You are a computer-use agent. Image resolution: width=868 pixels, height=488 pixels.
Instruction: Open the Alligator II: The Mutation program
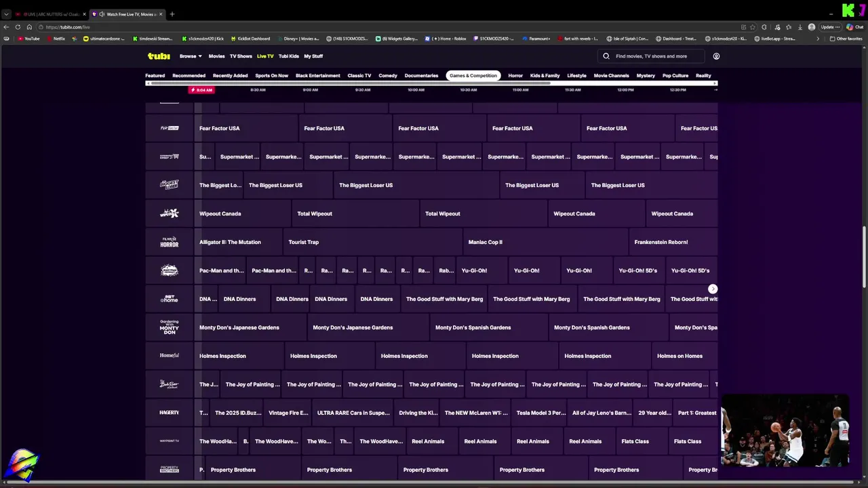[x=238, y=242]
